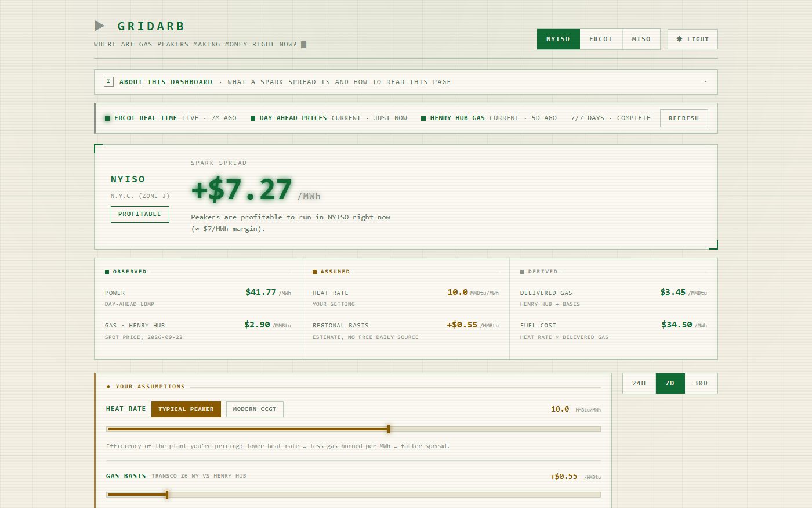Click the Refresh button
Screen dimensions: 812x508
(x=684, y=118)
